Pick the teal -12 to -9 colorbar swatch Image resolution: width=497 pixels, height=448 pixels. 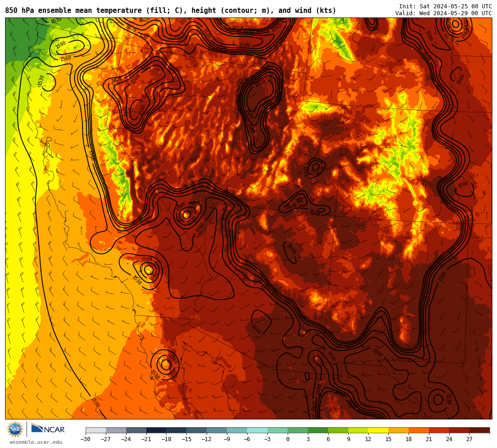[217, 430]
